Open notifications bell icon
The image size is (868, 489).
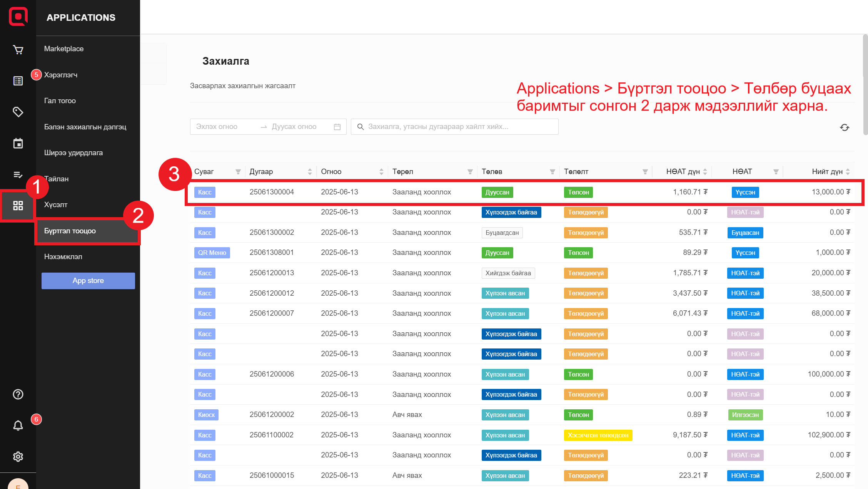tap(18, 425)
